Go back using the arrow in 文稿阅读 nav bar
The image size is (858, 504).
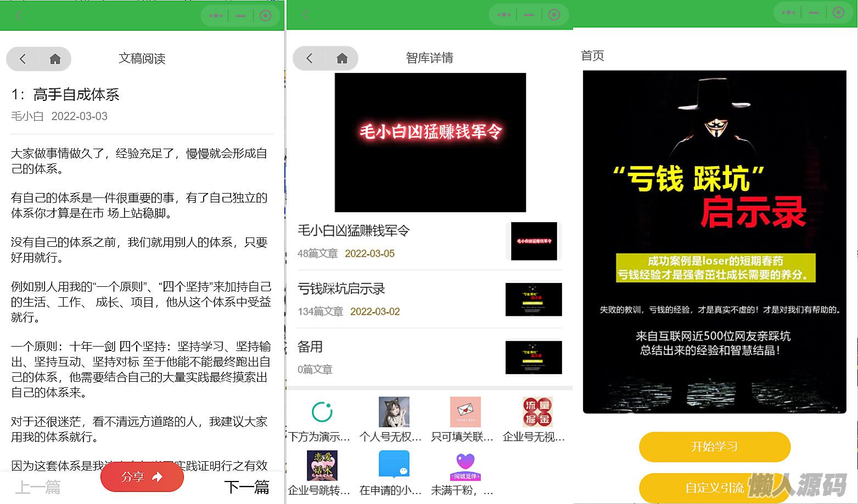pyautogui.click(x=23, y=59)
